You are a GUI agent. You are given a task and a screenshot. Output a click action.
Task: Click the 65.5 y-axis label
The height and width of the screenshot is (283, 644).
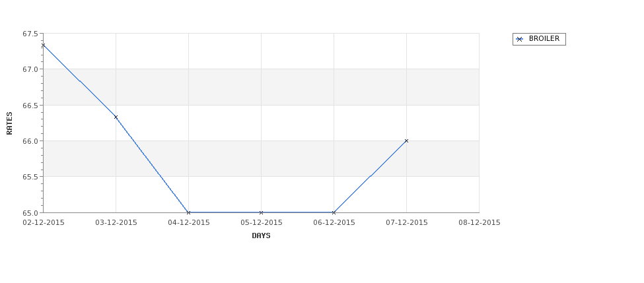[31, 177]
